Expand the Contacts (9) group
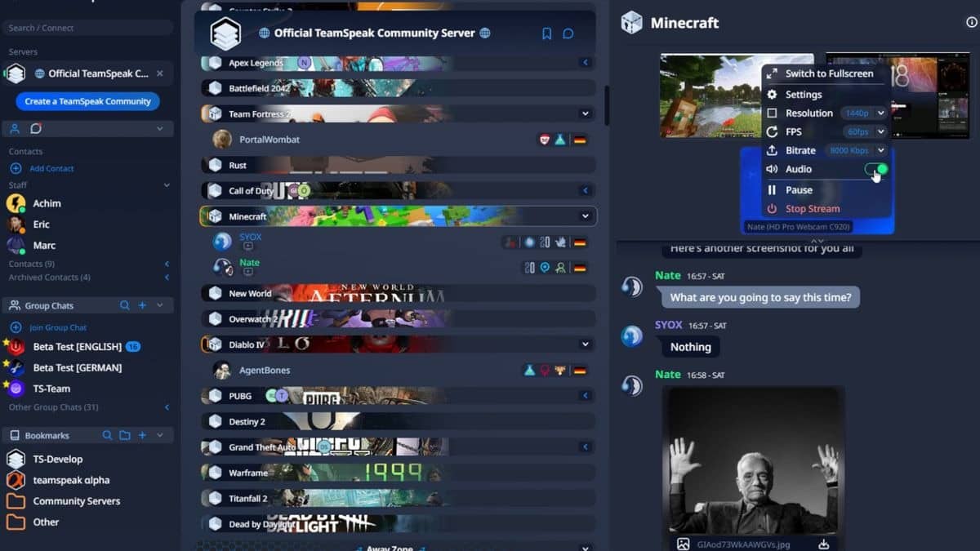Image resolution: width=980 pixels, height=551 pixels. (167, 264)
